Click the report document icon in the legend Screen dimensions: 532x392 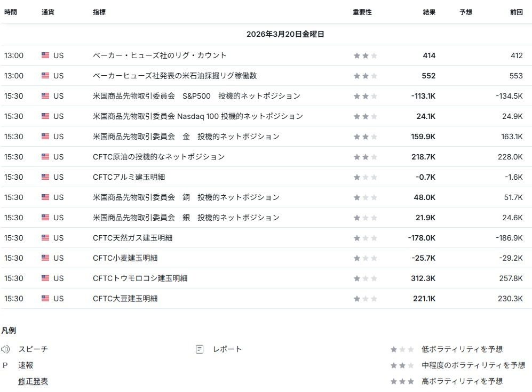pos(200,349)
